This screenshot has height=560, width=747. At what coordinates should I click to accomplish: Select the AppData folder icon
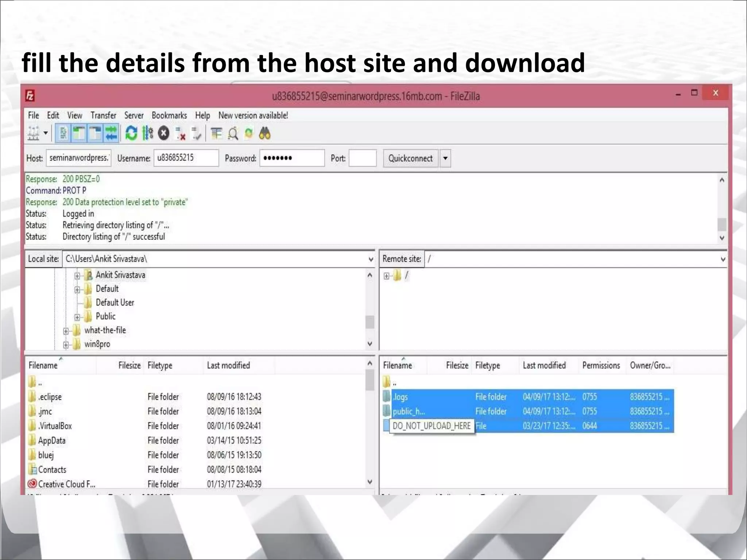pyautogui.click(x=32, y=440)
